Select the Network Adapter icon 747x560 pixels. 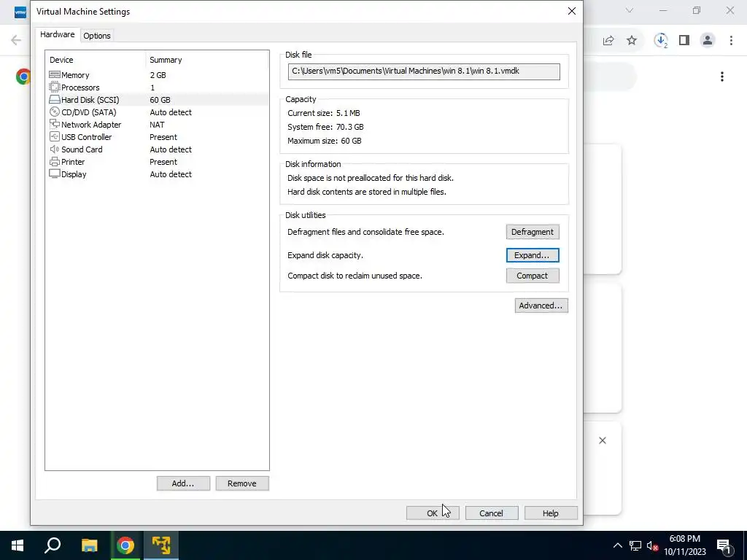pos(54,124)
